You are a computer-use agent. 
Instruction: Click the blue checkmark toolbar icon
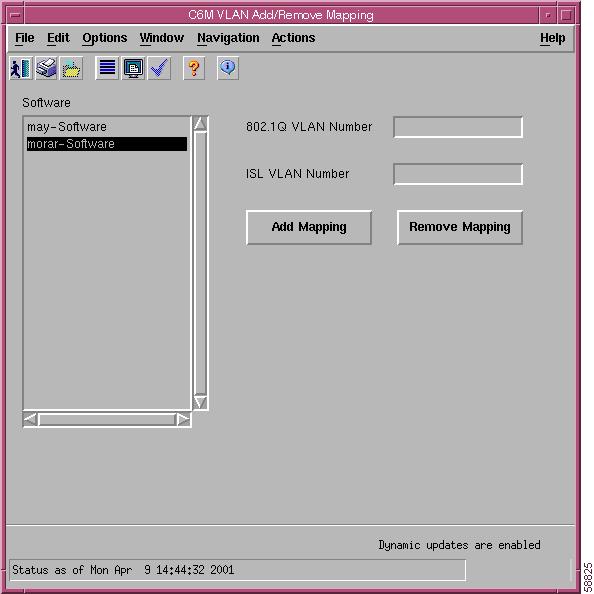[x=159, y=68]
